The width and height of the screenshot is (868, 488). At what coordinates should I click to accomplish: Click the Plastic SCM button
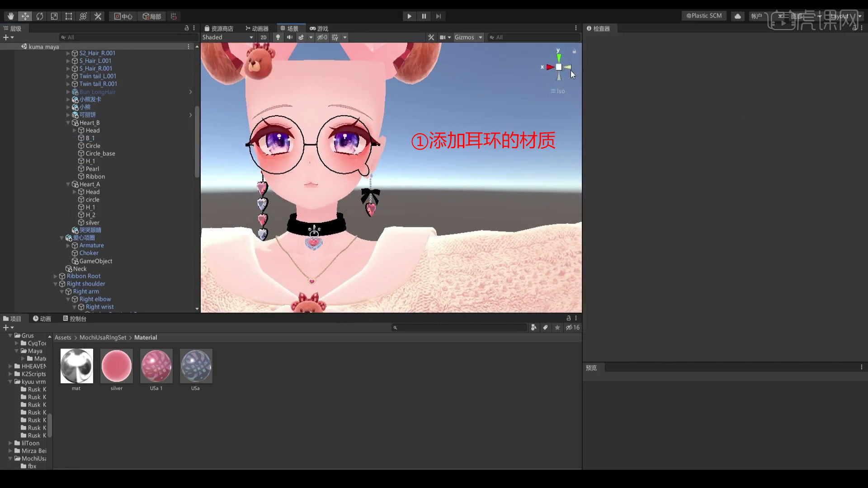click(x=703, y=15)
